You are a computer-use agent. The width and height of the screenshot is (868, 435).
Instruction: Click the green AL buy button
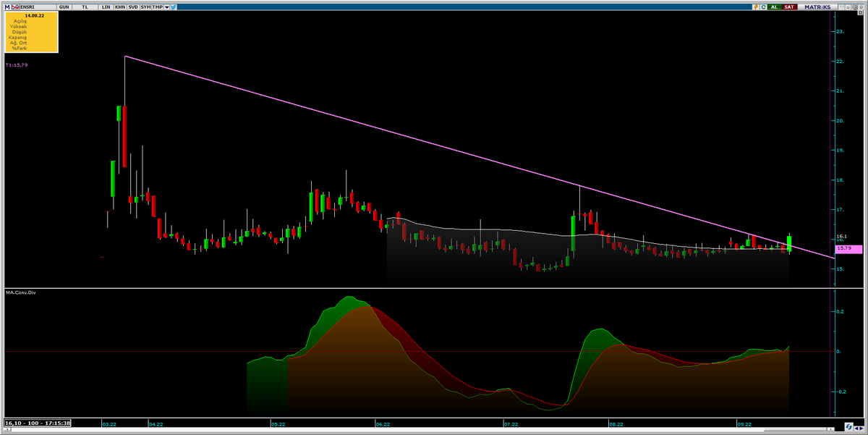775,7
